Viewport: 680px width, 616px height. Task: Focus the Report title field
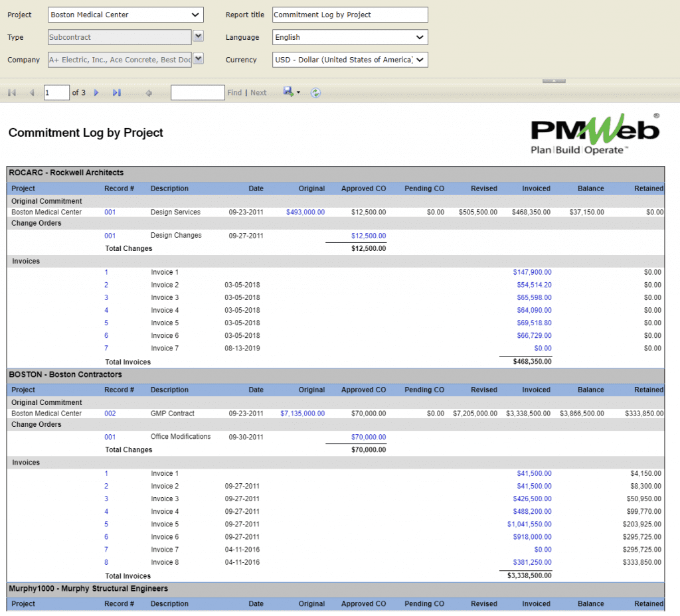[x=350, y=15]
